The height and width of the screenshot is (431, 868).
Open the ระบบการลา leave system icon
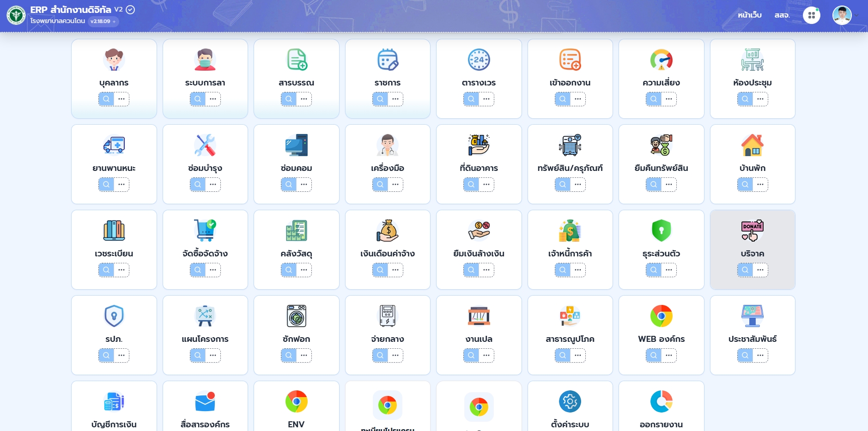[x=205, y=60]
